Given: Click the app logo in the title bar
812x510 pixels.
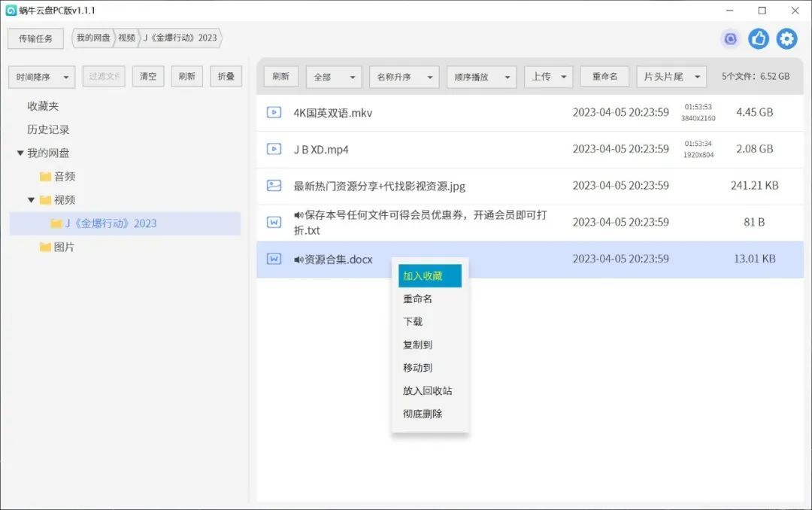Looking at the screenshot, I should click(11, 11).
